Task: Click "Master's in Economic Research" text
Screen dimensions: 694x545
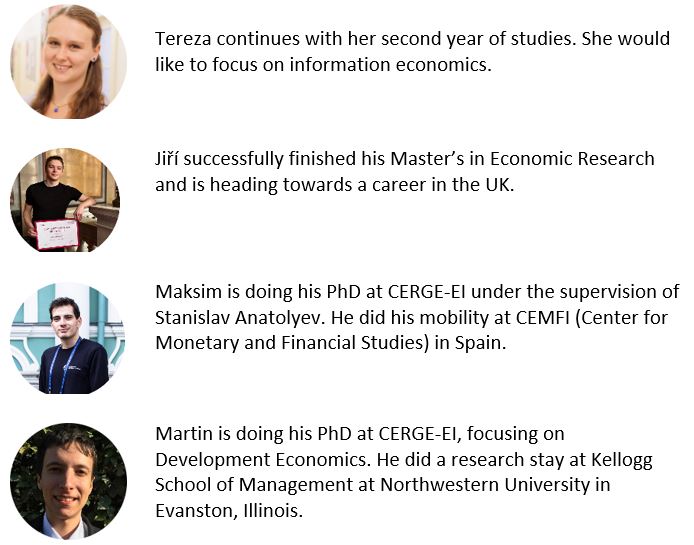Action: [x=532, y=159]
